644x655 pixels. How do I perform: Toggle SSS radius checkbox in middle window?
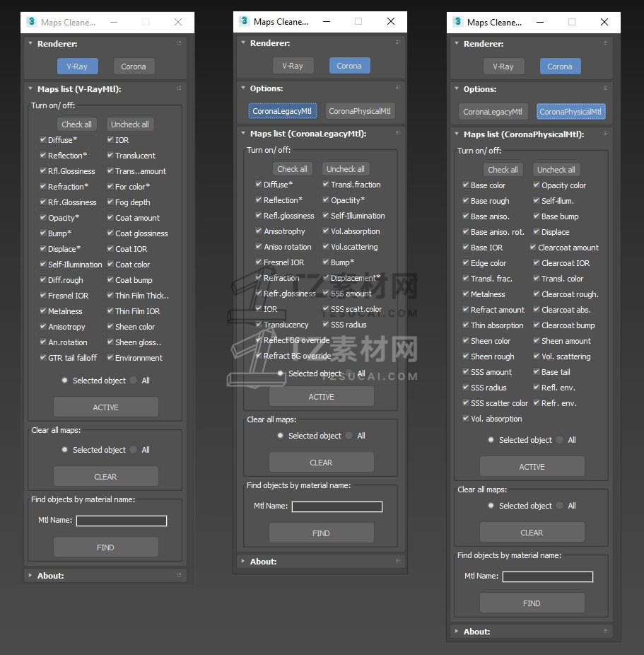326,324
